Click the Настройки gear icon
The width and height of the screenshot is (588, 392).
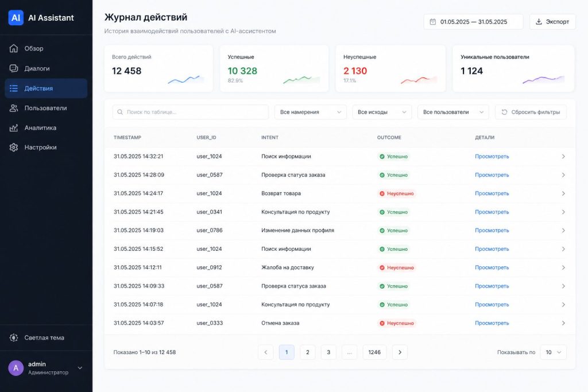pos(14,148)
